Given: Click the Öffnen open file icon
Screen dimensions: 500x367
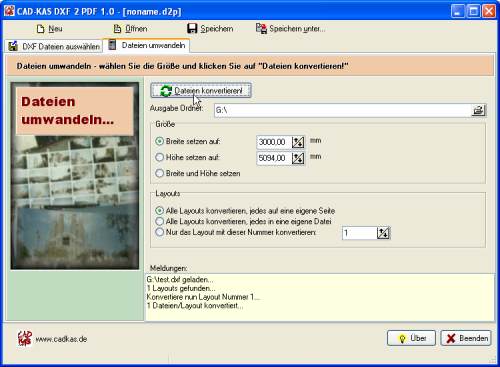Looking at the screenshot, I should tap(117, 29).
